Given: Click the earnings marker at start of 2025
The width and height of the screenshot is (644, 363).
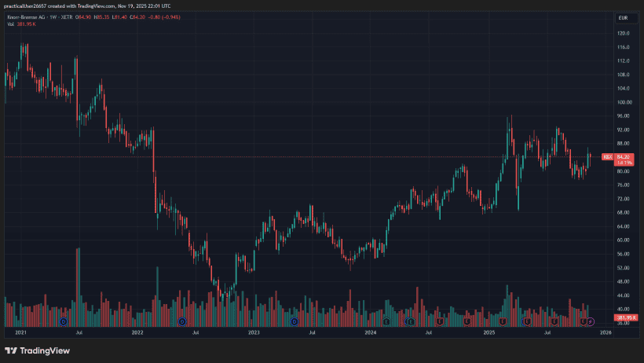Looking at the screenshot, I should coord(503,321).
